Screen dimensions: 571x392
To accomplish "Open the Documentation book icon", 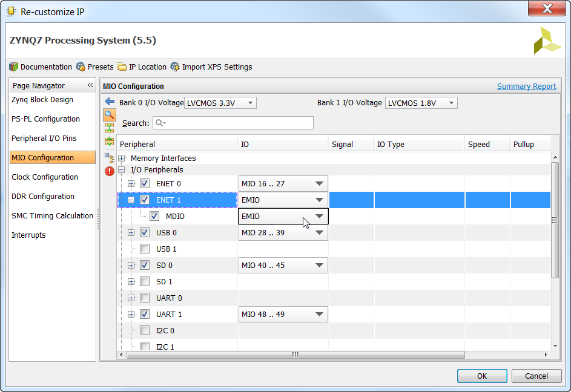I will [x=14, y=67].
